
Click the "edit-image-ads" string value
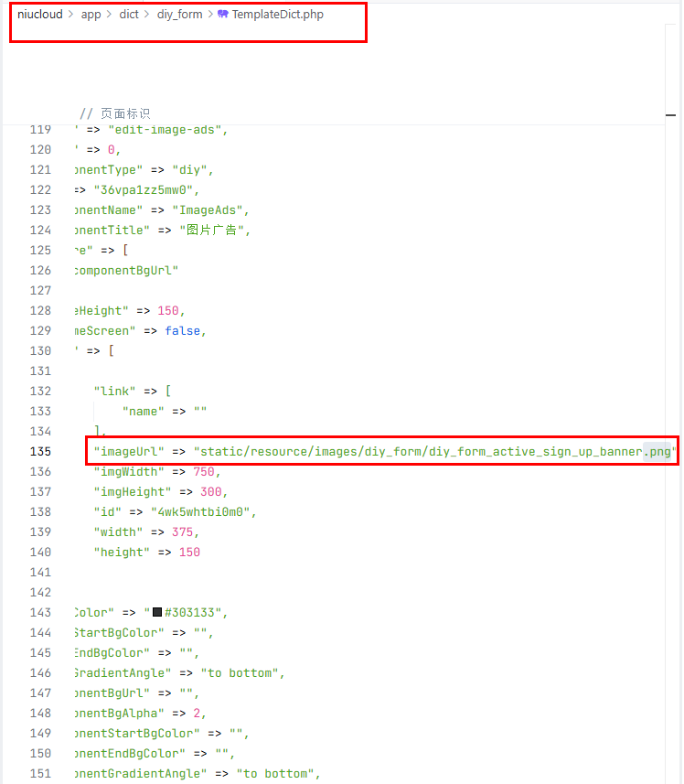165,130
